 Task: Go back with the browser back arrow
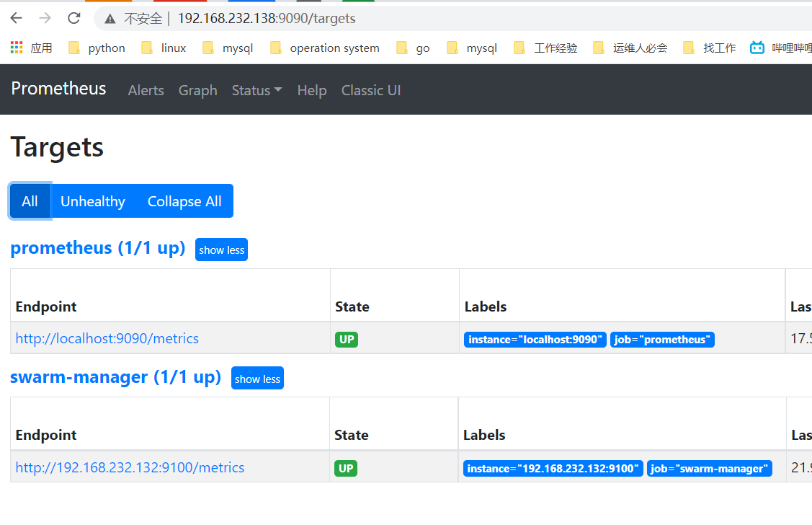point(17,18)
